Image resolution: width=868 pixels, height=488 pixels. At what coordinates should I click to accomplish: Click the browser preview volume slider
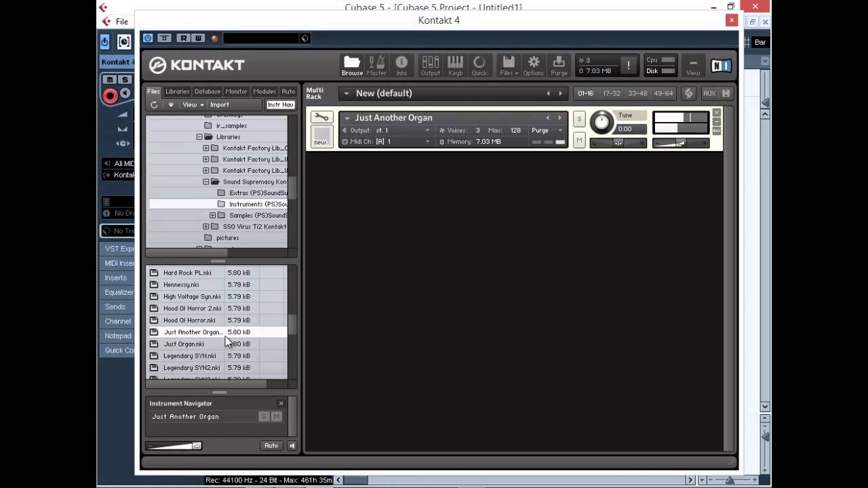[x=174, y=445]
